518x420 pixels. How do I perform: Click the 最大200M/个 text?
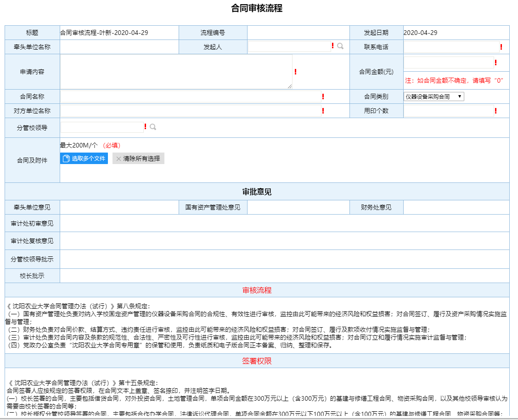pos(79,145)
